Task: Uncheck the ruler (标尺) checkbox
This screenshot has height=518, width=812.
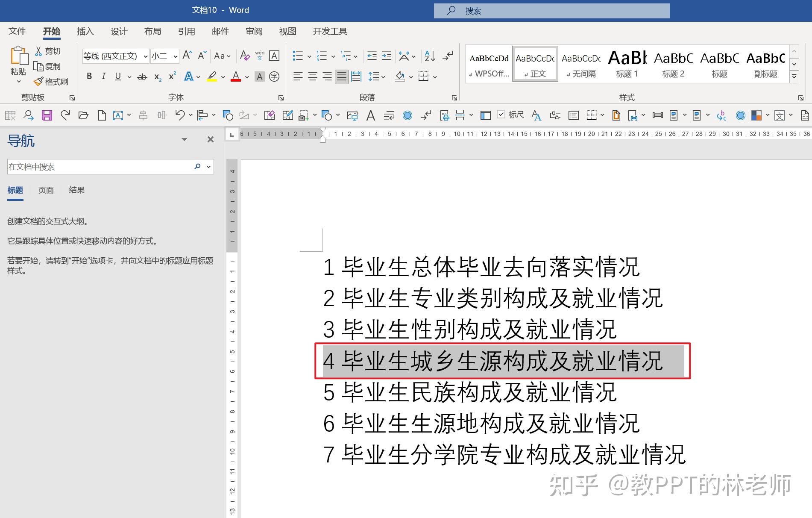Action: pos(501,114)
